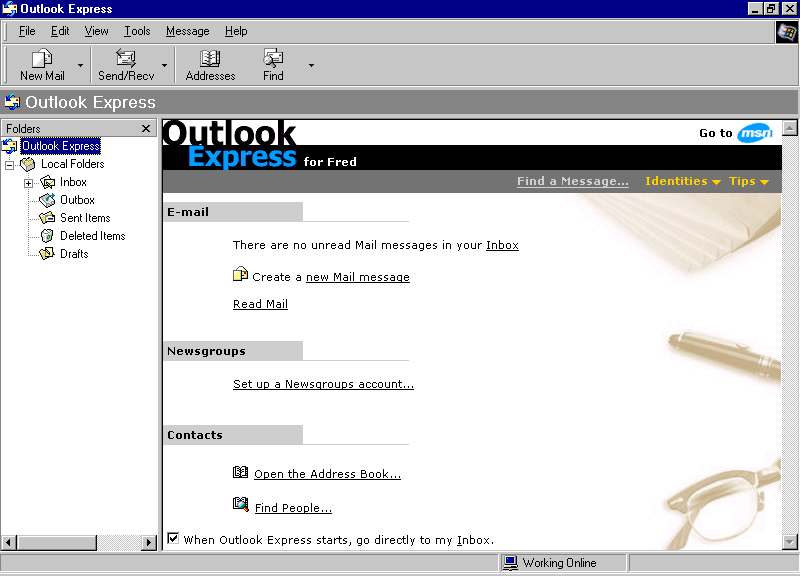
Task: Open the Sent Items folder icon
Action: click(47, 218)
